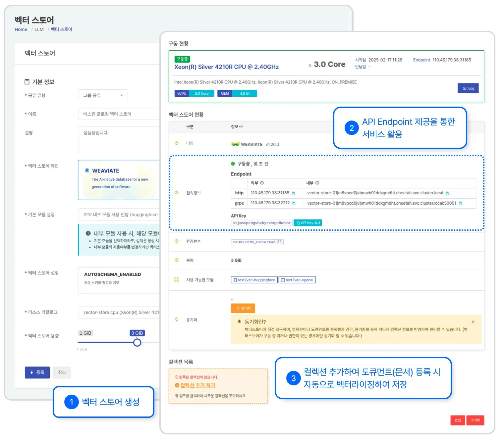Open the 기본 모듈 설정 dropdown
504x441 pixels.
click(119, 215)
